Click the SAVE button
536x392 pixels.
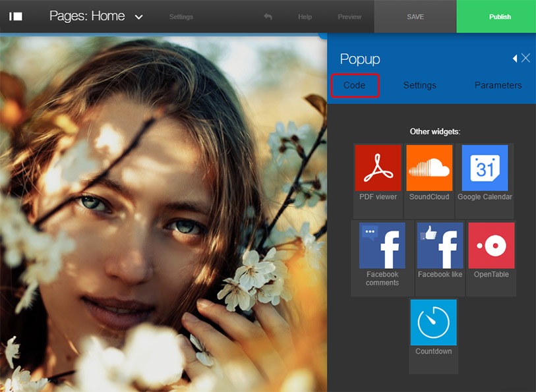point(415,16)
